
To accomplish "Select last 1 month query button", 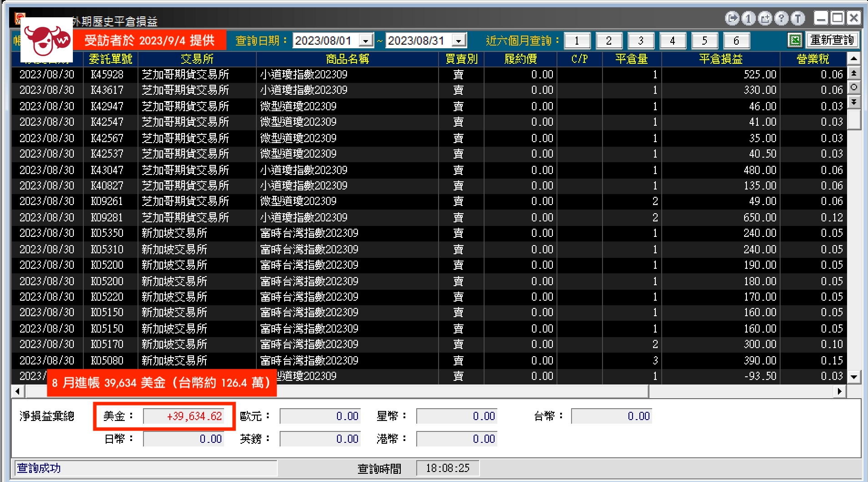I will click(x=577, y=41).
